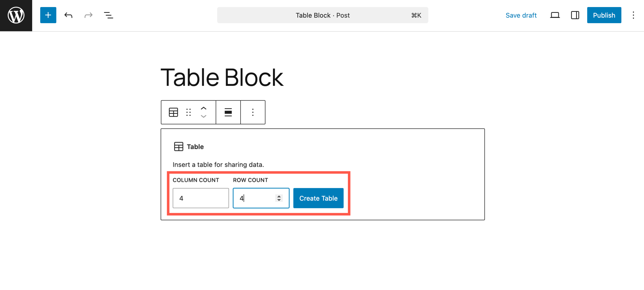Click the Create Table button

(318, 198)
